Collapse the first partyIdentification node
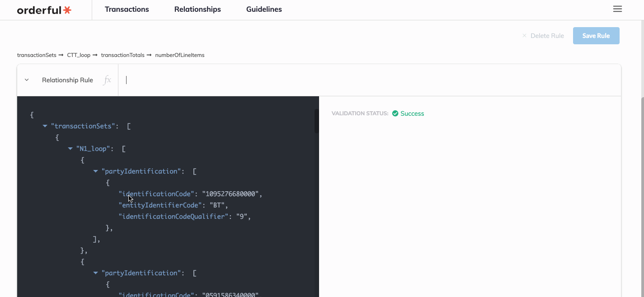 tap(95, 171)
